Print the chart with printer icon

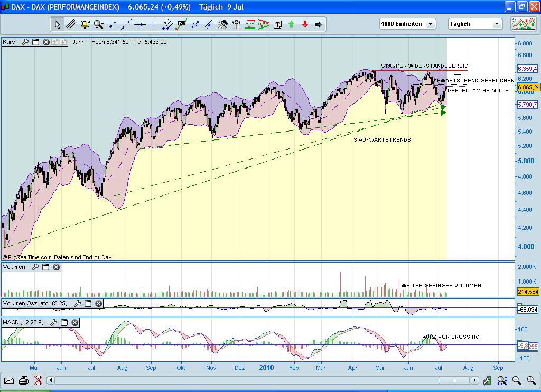(x=23, y=380)
